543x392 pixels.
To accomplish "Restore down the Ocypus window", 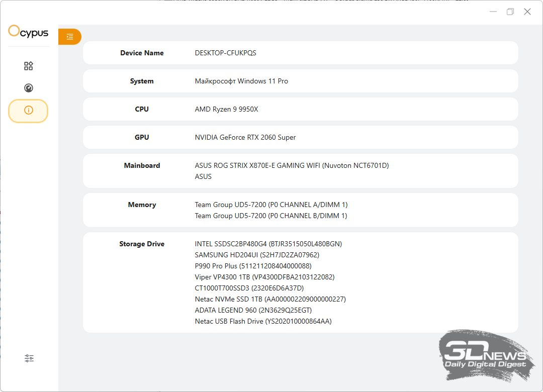I will tap(510, 12).
